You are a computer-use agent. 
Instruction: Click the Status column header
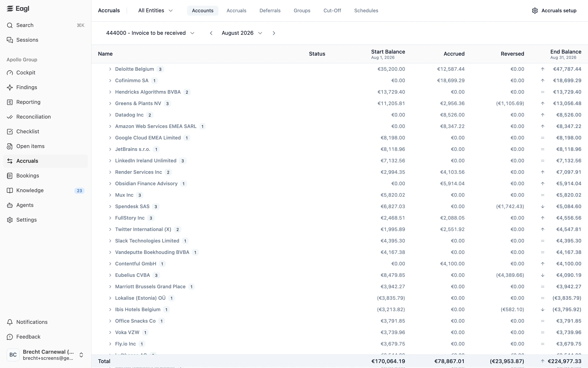[x=317, y=54]
